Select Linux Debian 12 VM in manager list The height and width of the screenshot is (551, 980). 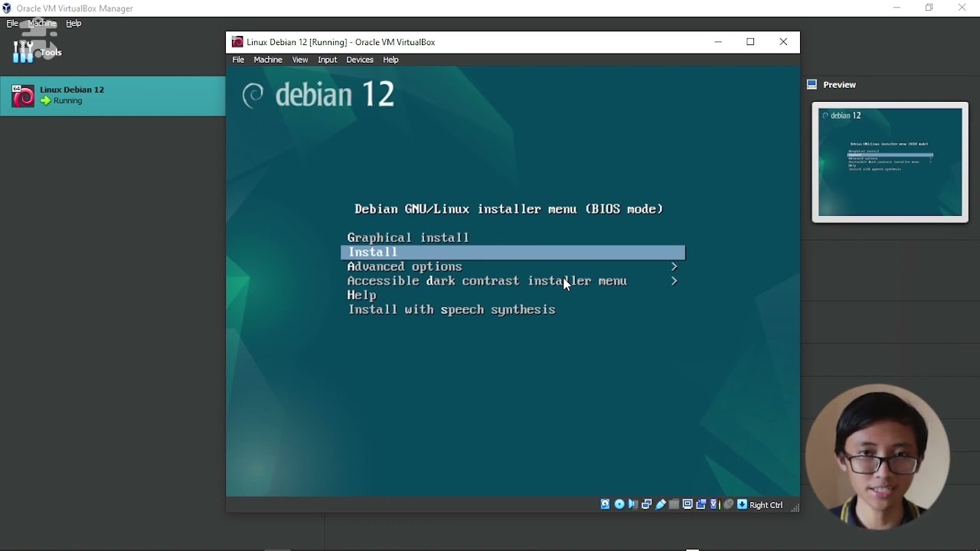pos(113,96)
